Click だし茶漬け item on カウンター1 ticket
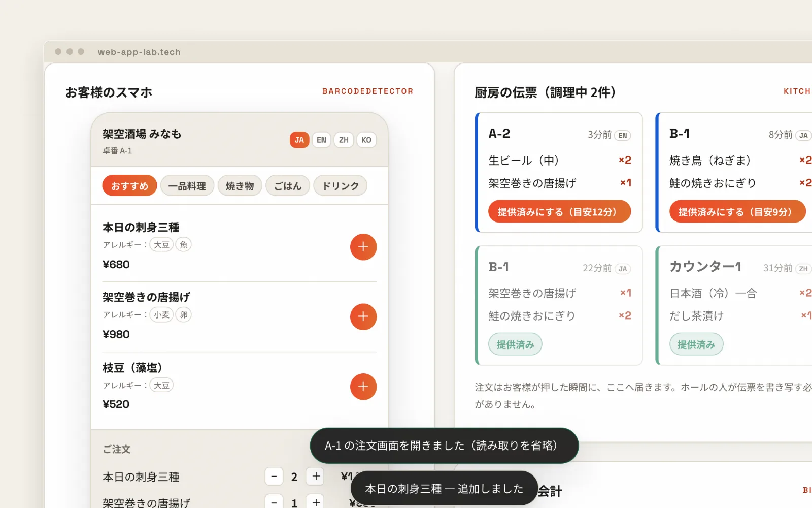This screenshot has width=812, height=508. [696, 316]
